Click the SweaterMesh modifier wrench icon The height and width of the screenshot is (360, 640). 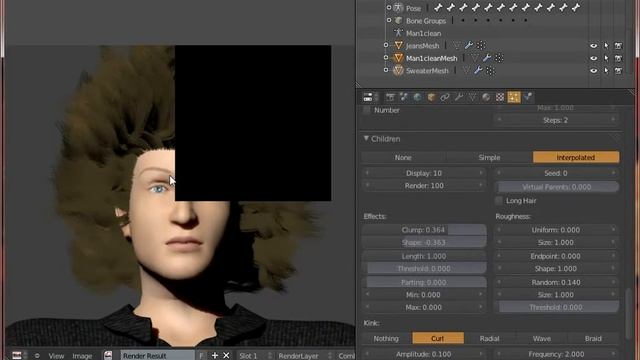(478, 71)
